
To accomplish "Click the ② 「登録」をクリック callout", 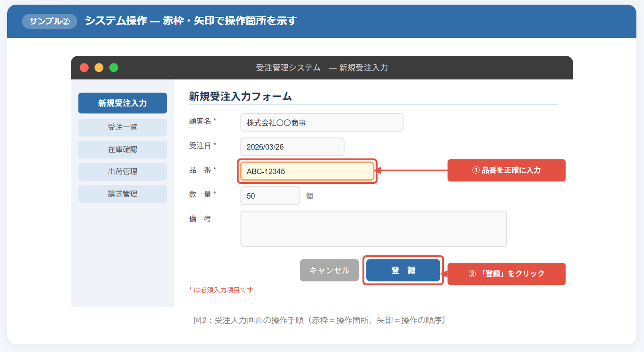I will 506,274.
